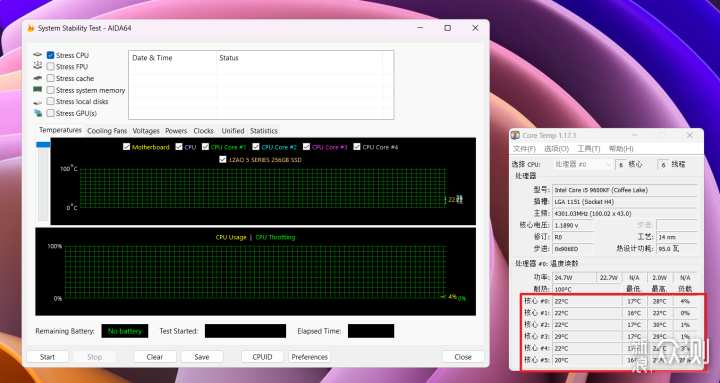Open the Preferences button
The width and height of the screenshot is (720, 383).
[309, 357]
